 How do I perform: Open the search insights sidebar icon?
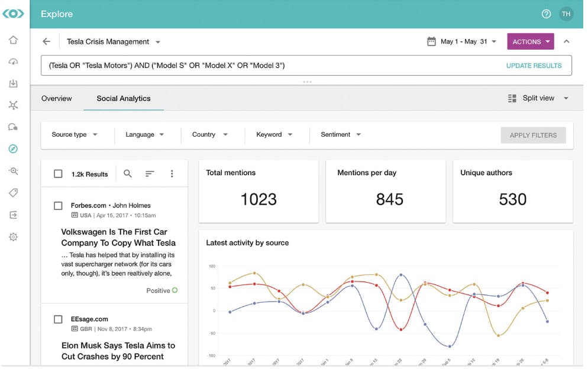[x=13, y=171]
